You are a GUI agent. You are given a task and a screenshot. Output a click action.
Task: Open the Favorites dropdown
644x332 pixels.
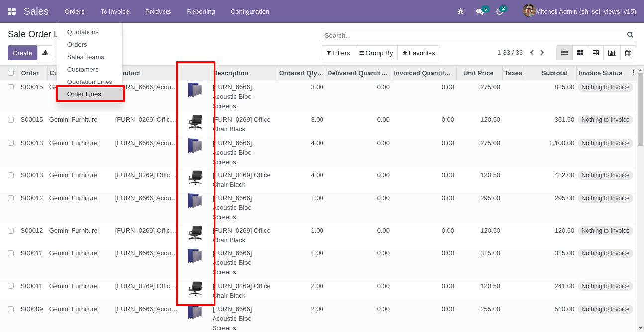(x=419, y=53)
